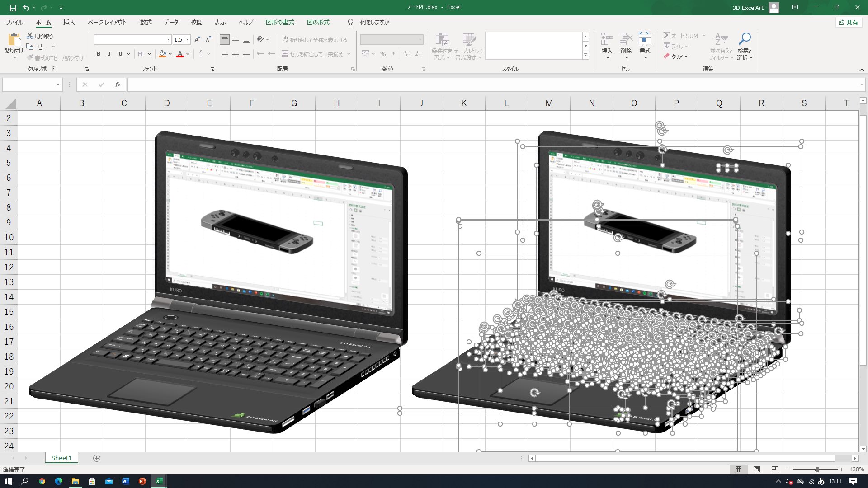Image resolution: width=868 pixels, height=488 pixels.
Task: Click the Sort & Filter (並べ替え) icon
Action: [722, 39]
